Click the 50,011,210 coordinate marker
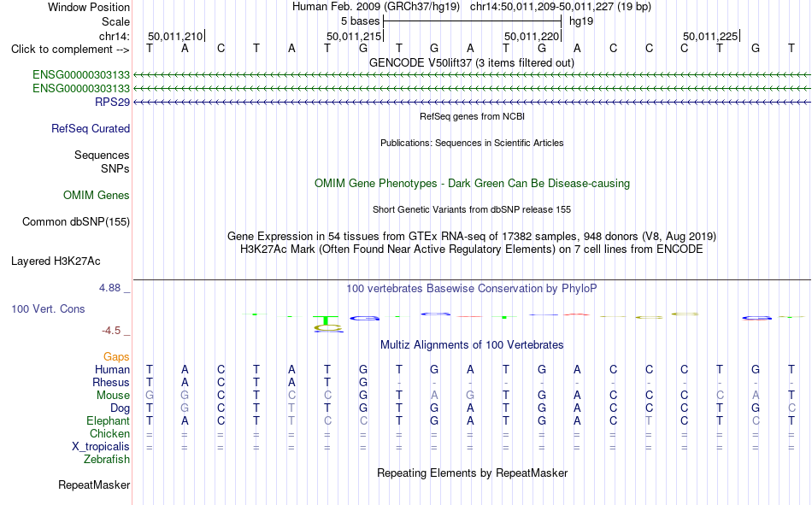 tap(175, 36)
